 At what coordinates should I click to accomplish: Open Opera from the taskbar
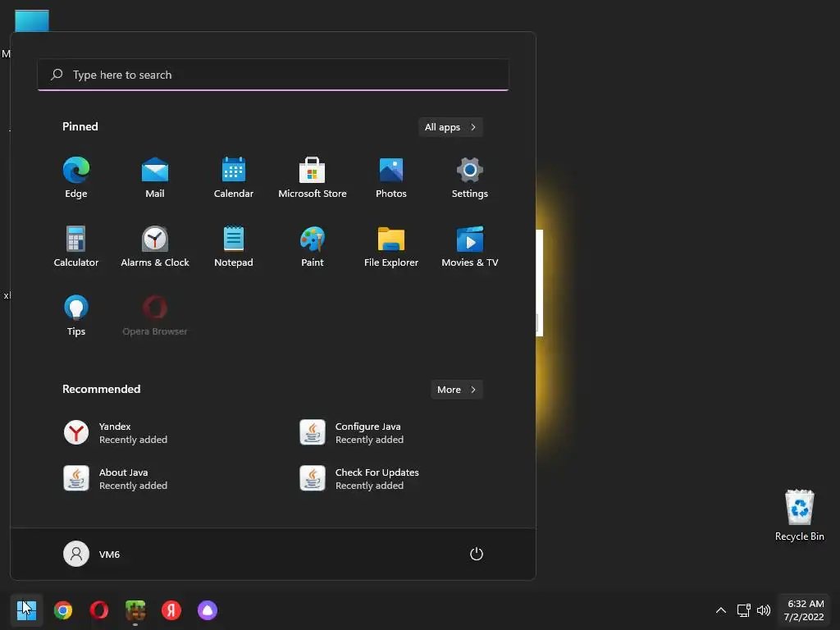(99, 610)
